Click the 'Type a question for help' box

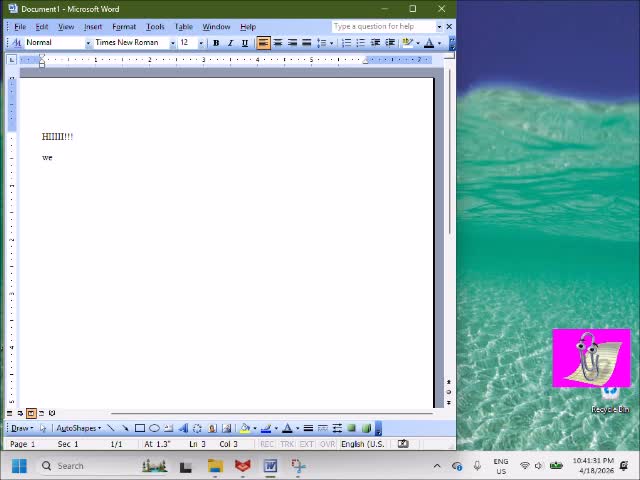pyautogui.click(x=382, y=27)
